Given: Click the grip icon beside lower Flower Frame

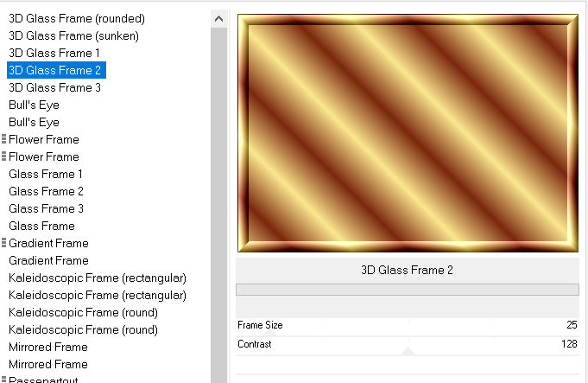Looking at the screenshot, I should click(x=4, y=156).
